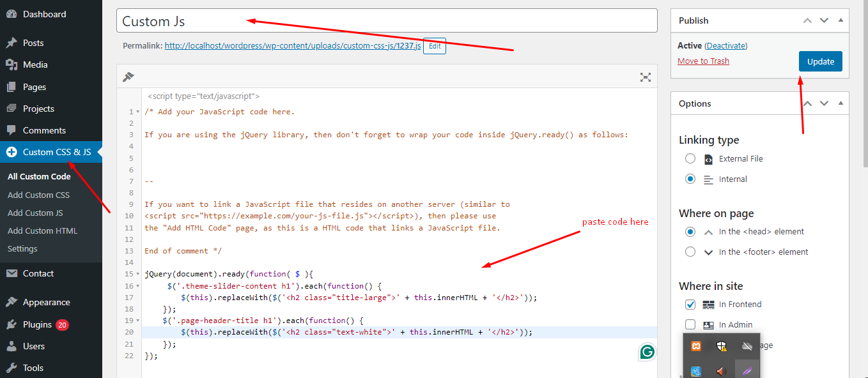Move the Publish panel up
Screen dimensions: 868x378
point(807,20)
